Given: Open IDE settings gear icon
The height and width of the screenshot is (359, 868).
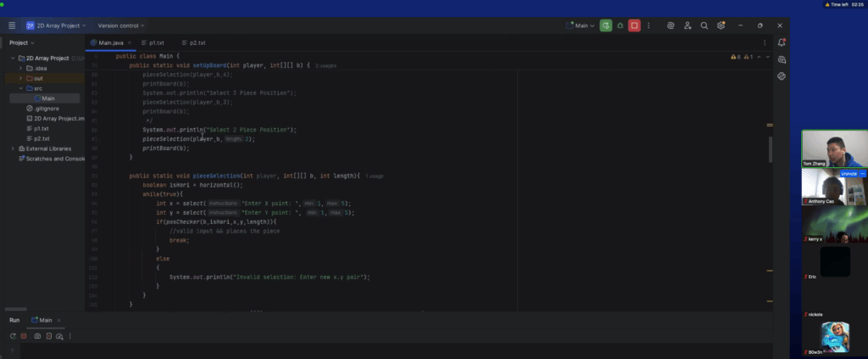Looking at the screenshot, I should (721, 25).
